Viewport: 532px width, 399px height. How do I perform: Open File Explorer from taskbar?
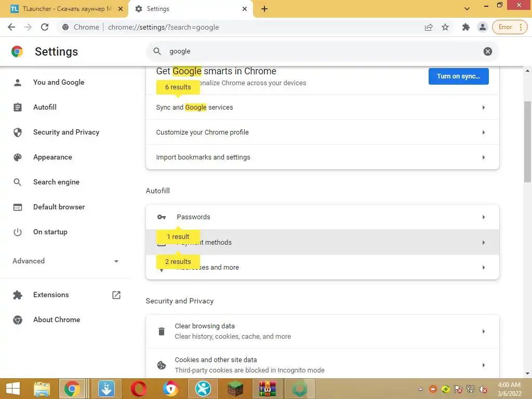tap(42, 389)
